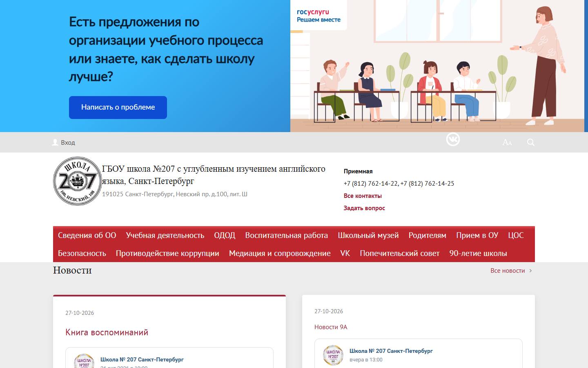Click the school name heading ГБОУ школа №207

(214, 175)
